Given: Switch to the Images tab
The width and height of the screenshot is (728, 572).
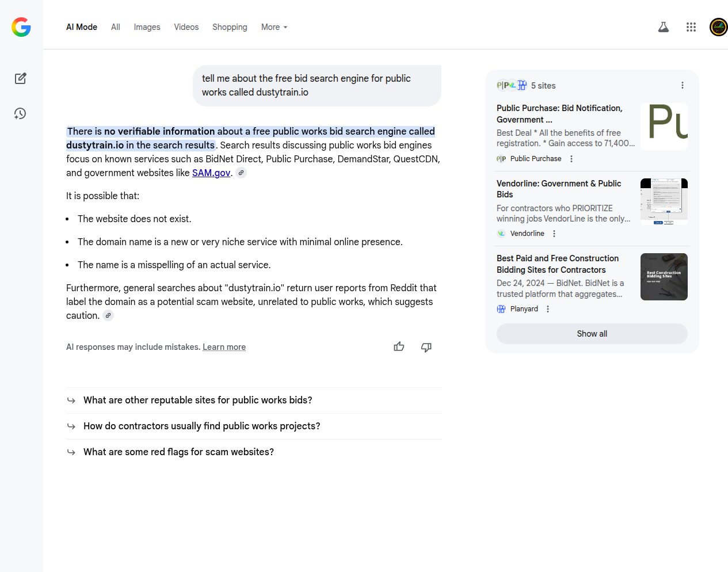Looking at the screenshot, I should coord(147,27).
